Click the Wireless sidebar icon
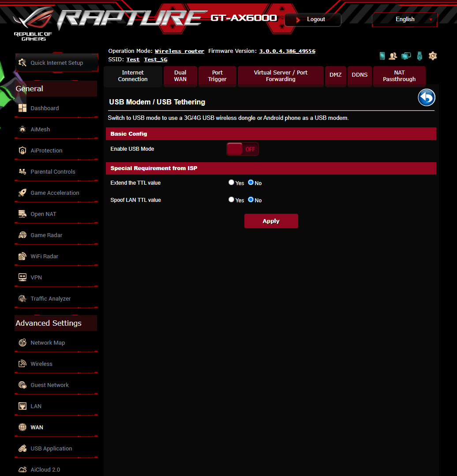457x476 pixels. coord(22,364)
